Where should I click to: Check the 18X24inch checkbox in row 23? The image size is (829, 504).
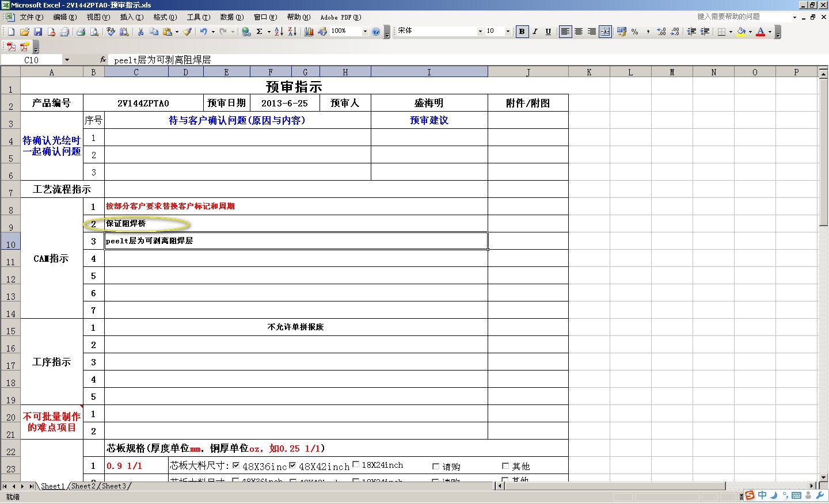click(356, 465)
